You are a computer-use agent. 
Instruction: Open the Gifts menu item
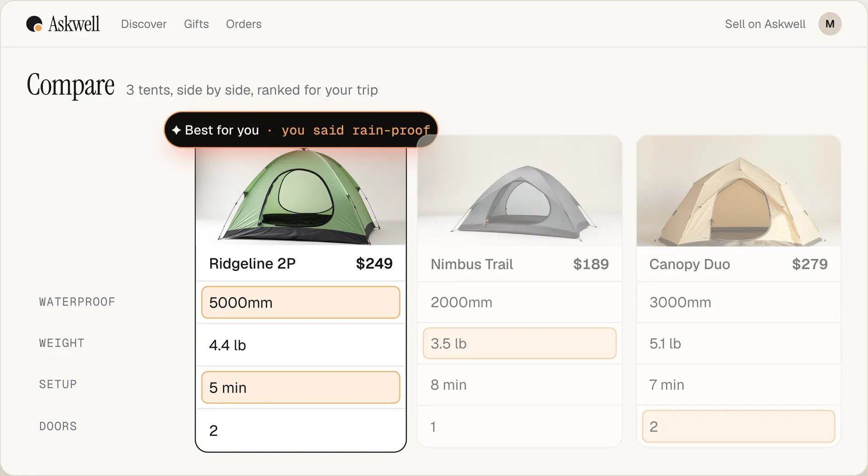196,24
